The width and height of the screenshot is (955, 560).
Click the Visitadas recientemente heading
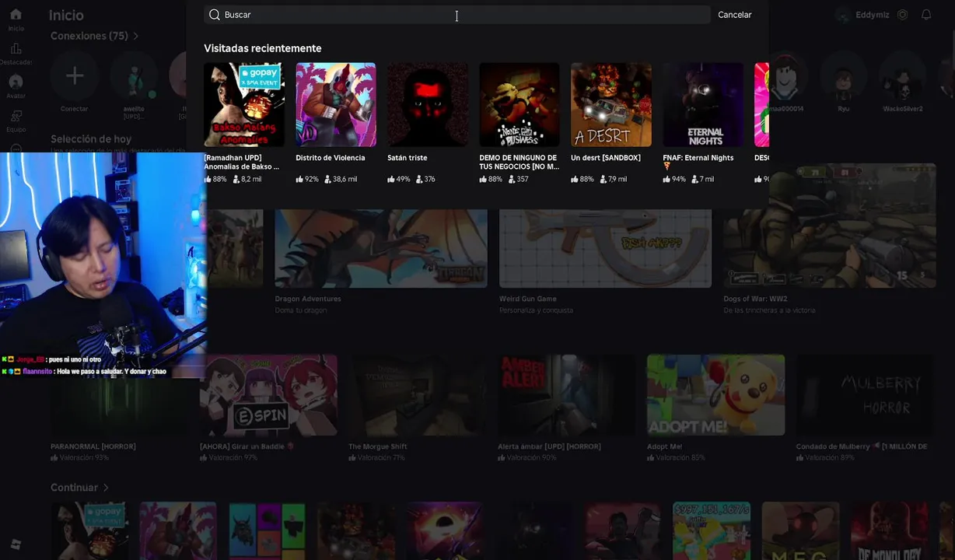click(262, 48)
